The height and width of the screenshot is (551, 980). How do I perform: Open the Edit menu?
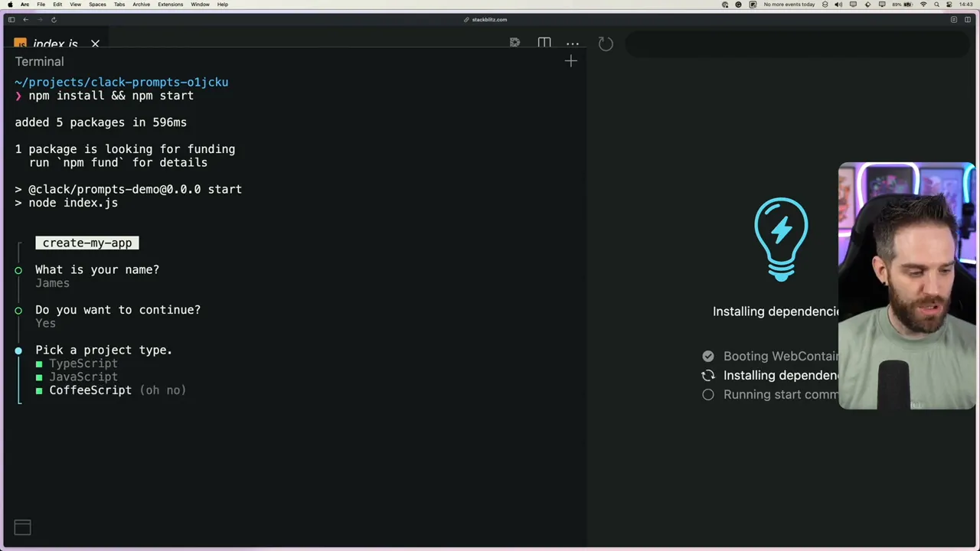(x=57, y=5)
